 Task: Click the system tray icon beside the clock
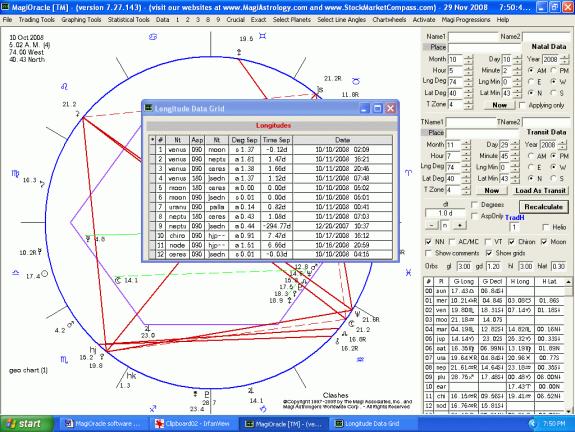[532, 424]
